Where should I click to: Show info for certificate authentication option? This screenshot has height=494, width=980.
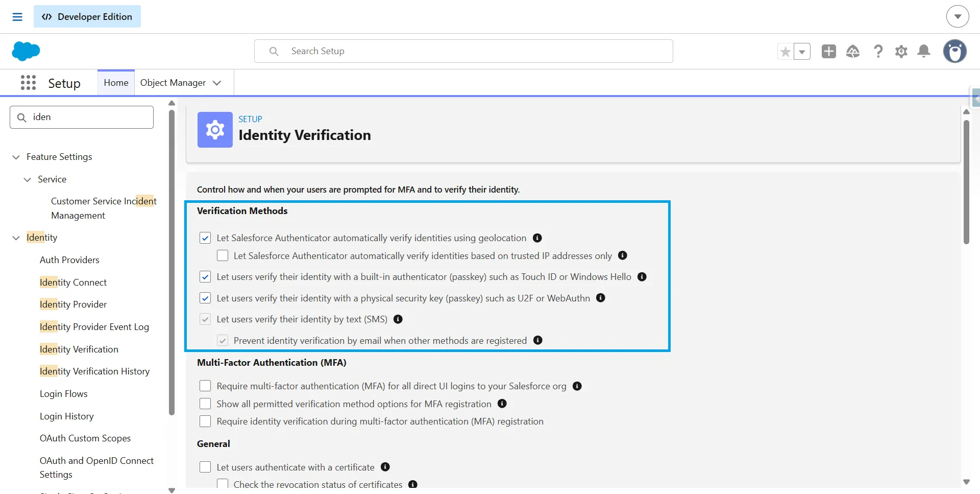click(x=385, y=467)
